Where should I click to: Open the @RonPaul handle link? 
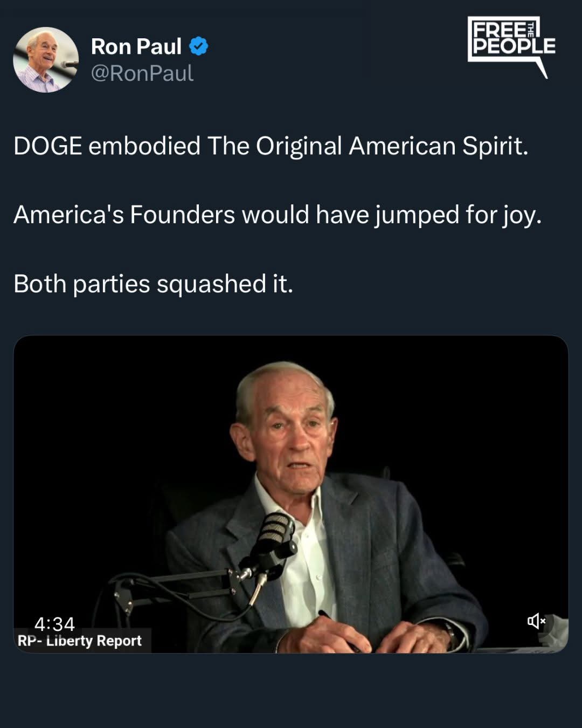click(142, 73)
